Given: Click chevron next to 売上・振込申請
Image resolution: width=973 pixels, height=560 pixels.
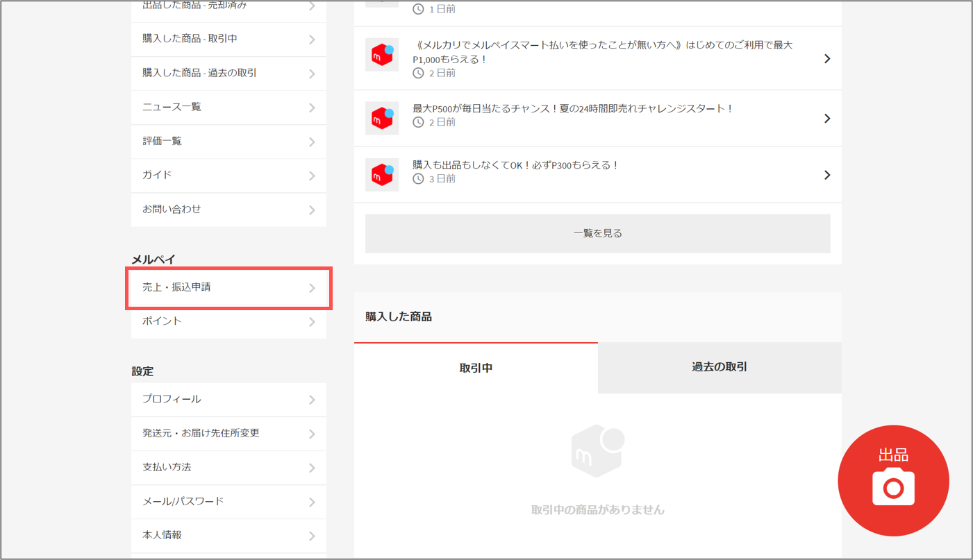Looking at the screenshot, I should (x=312, y=288).
